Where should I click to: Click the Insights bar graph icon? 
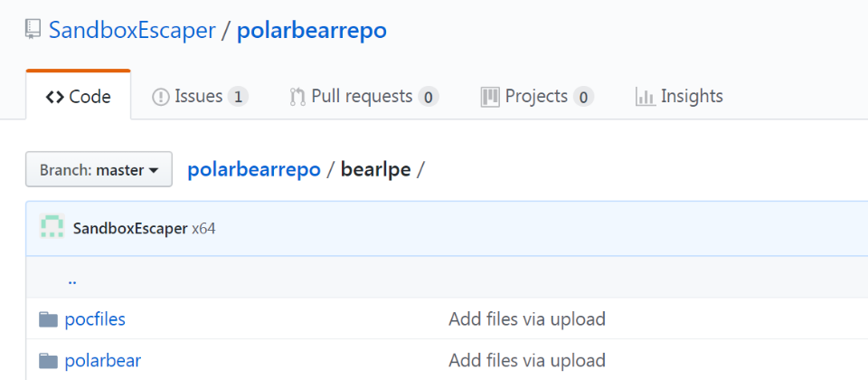click(646, 98)
